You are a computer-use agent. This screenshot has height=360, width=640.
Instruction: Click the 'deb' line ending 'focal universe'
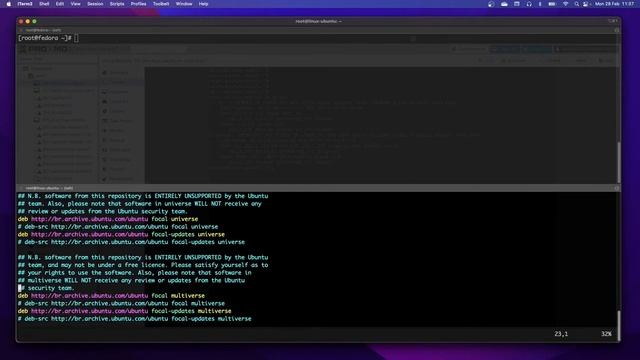click(108, 219)
